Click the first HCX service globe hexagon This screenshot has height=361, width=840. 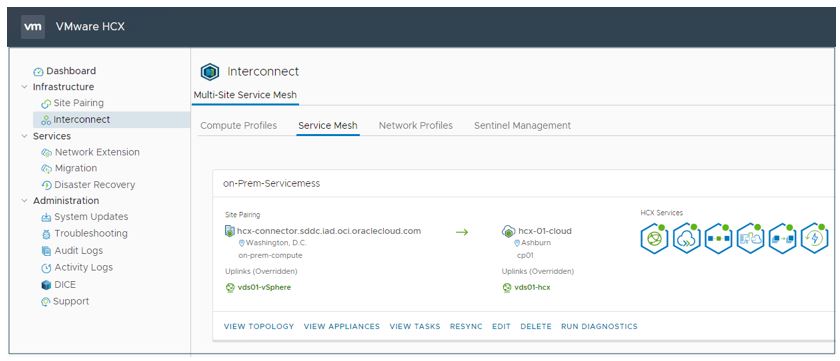654,238
